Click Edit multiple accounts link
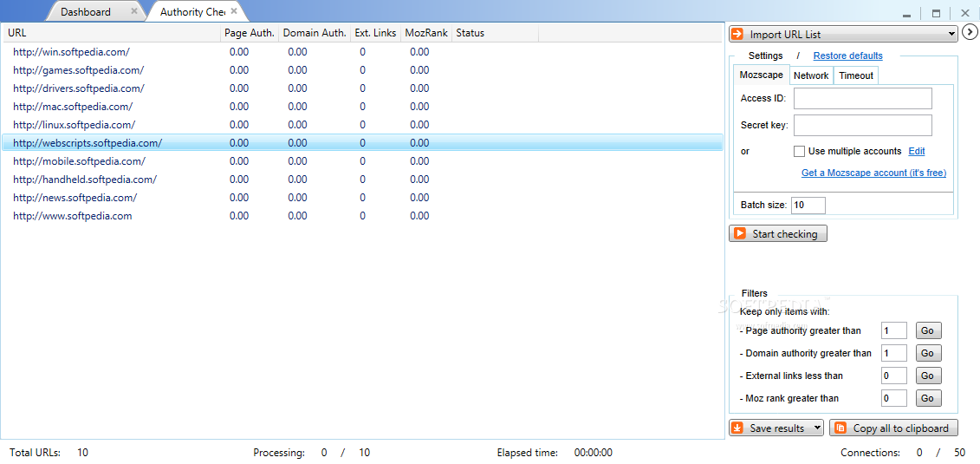The height and width of the screenshot is (464, 980). (917, 151)
